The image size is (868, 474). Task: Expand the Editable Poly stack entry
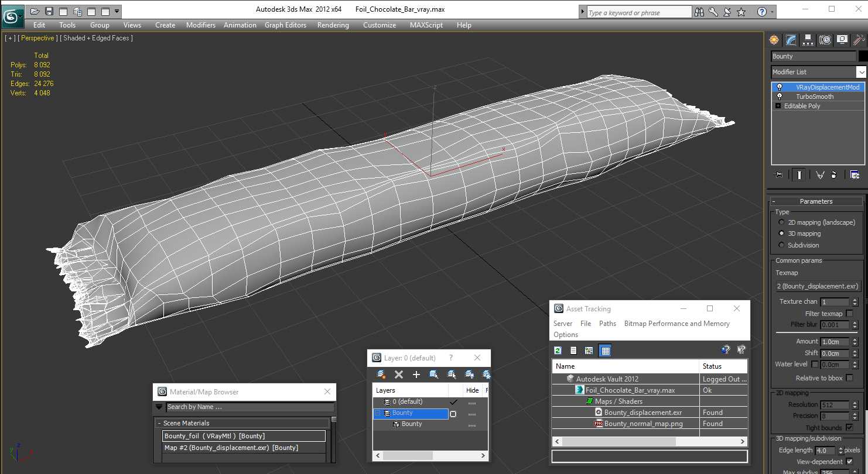tap(778, 106)
